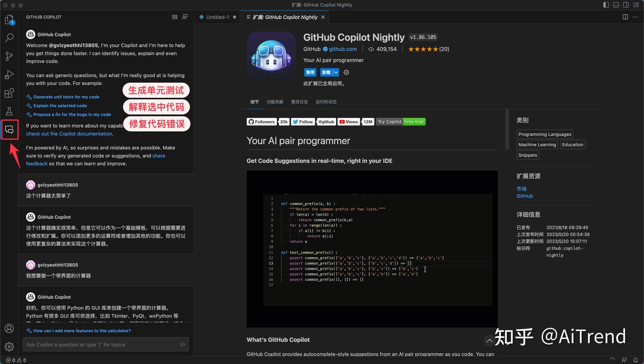Image resolution: width=644 pixels, height=364 pixels.
Task: Switch to the 功能贡献 tab
Action: (x=275, y=102)
